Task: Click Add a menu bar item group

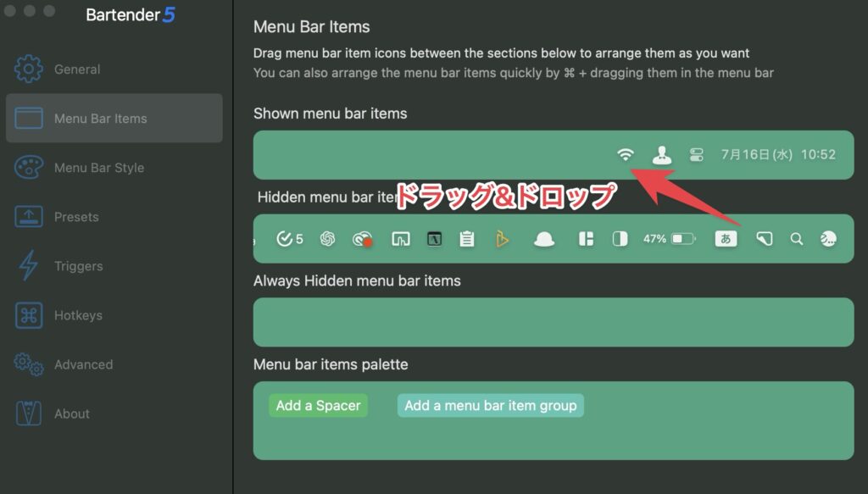Action: [x=491, y=406]
